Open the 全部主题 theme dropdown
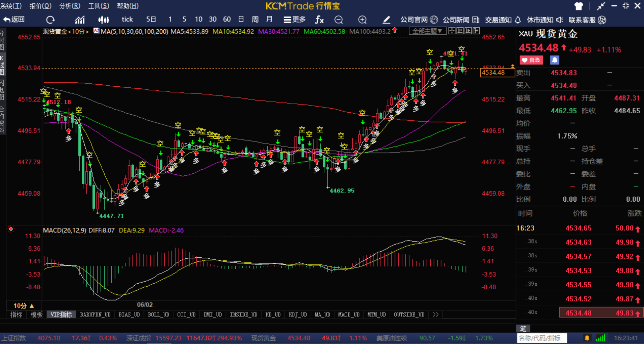The image size is (644, 344). (428, 31)
